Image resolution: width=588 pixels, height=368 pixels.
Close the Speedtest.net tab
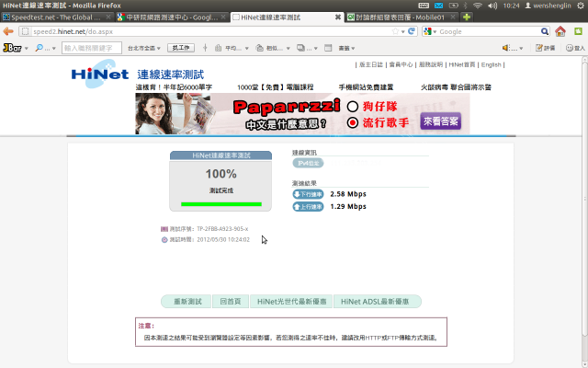(108, 17)
